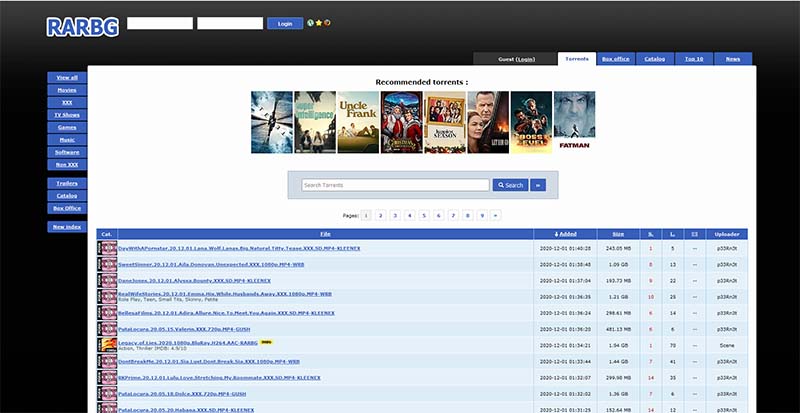Sort the table by Added column
Viewport: 800px width, 413px height.
tap(565, 234)
